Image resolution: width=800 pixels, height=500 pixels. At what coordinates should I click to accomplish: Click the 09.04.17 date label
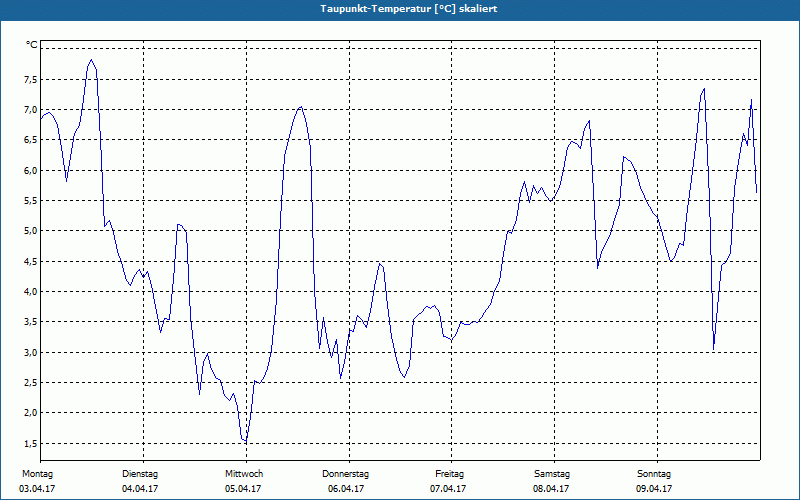click(654, 489)
